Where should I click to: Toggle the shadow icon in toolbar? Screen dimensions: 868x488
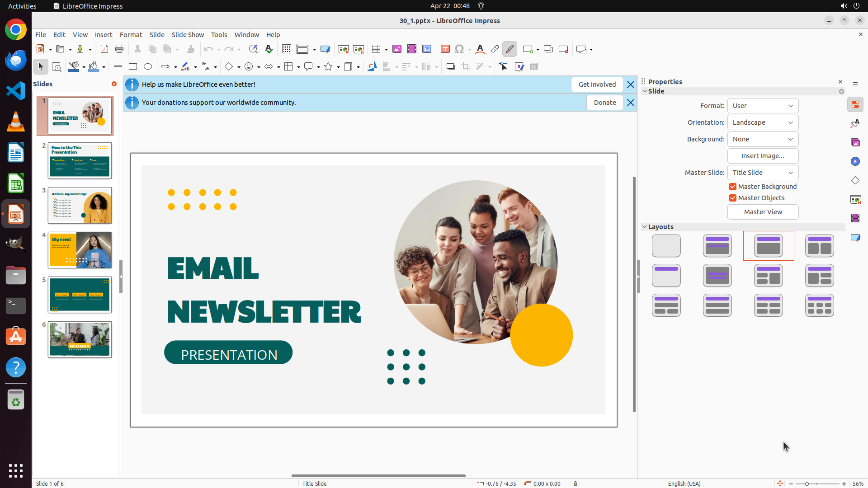(450, 67)
